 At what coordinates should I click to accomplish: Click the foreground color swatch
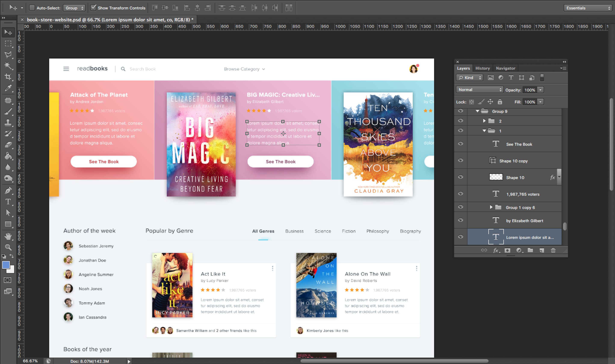(6, 265)
